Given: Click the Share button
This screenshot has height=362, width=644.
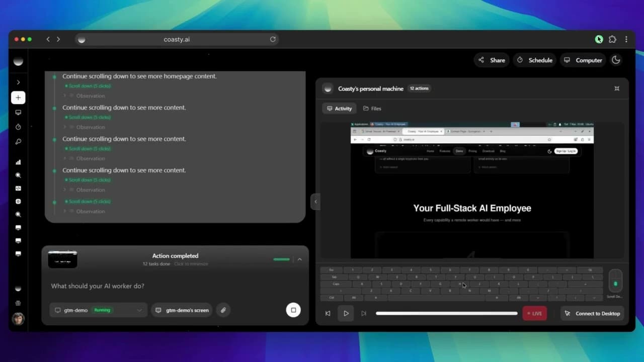Looking at the screenshot, I should click(491, 60).
